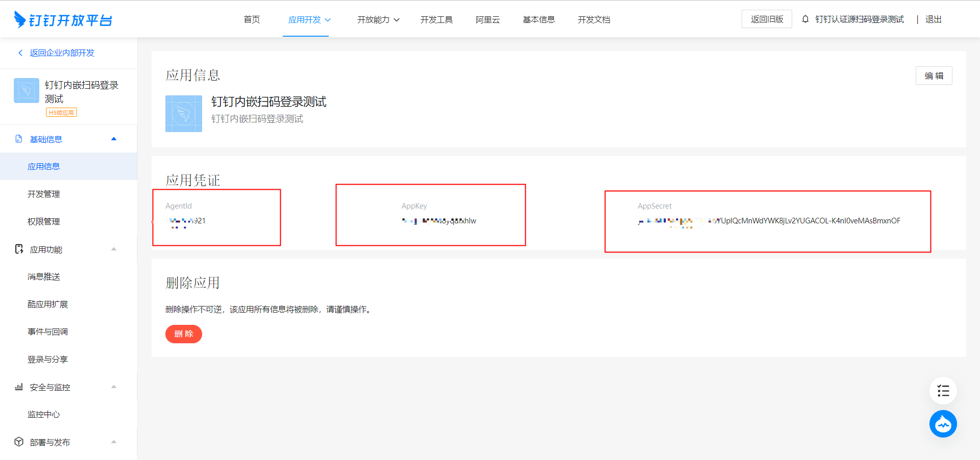
Task: Expand the 开放能力 dropdown menu
Action: tap(378, 20)
